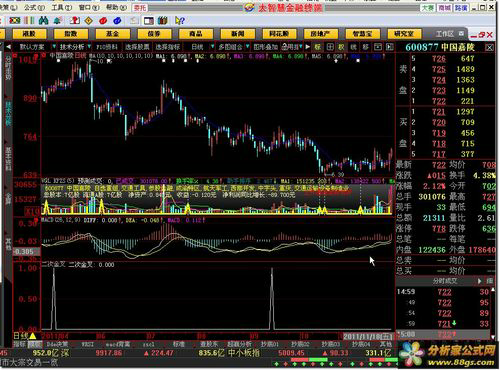
Task: Expand the 分时成交 arrow in right panel
Action: point(479,281)
